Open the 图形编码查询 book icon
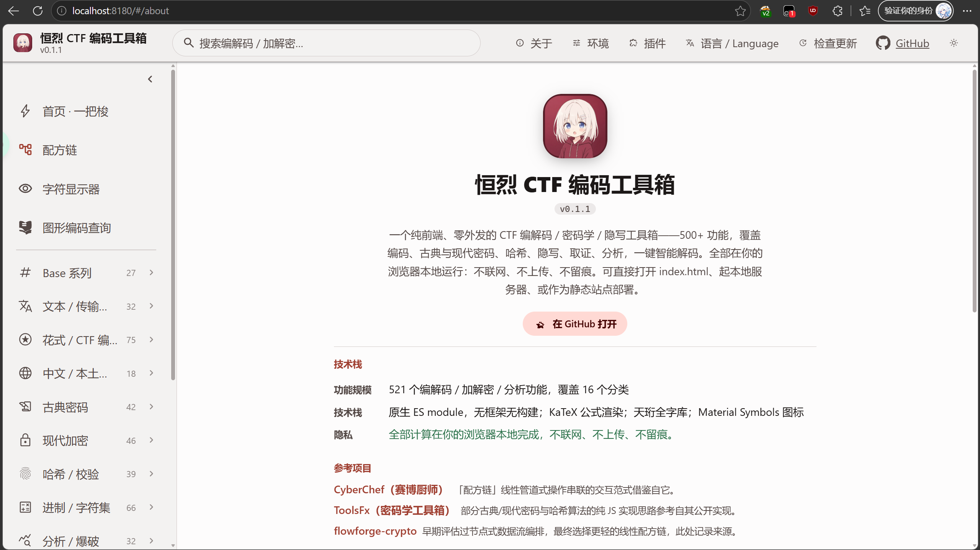This screenshot has height=550, width=980. click(25, 228)
